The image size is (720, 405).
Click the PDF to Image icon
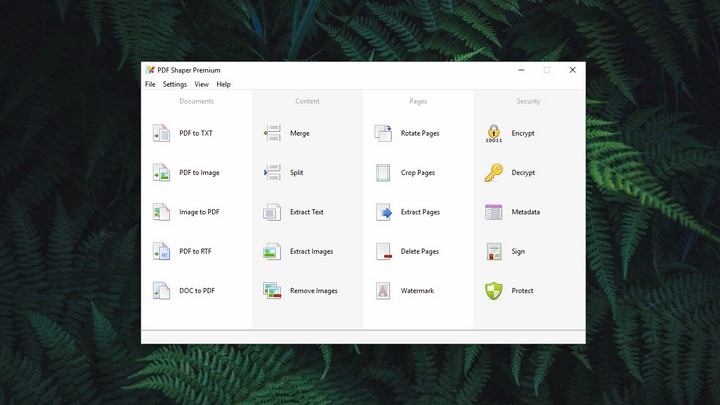pos(161,173)
